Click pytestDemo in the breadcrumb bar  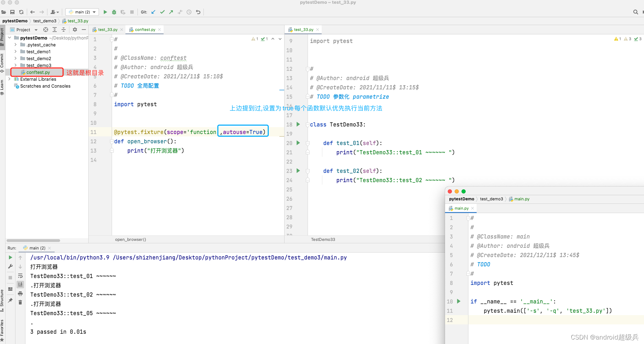coord(15,21)
